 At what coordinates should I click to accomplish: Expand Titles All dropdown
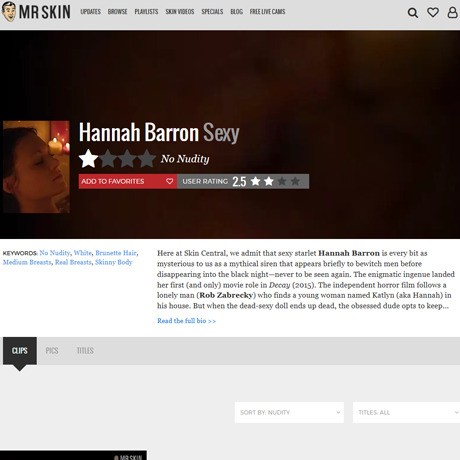[406, 412]
